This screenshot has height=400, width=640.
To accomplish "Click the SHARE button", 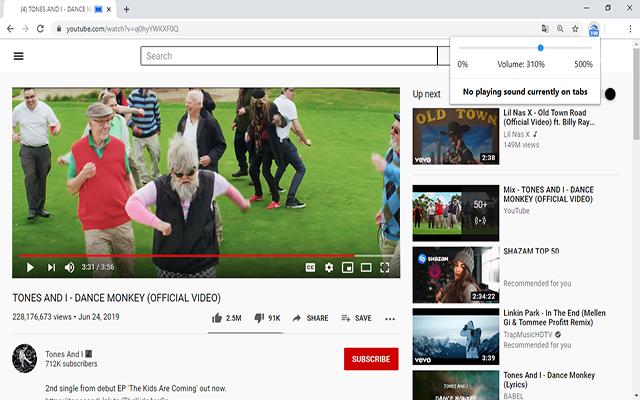I will (x=309, y=318).
